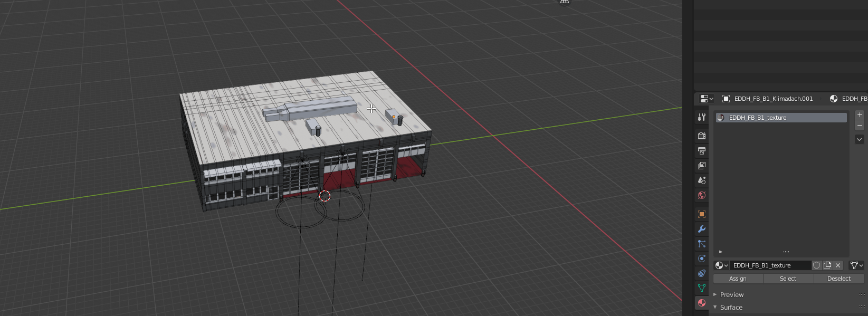Open material link mode dropdown
The width and height of the screenshot is (868, 316).
856,265
